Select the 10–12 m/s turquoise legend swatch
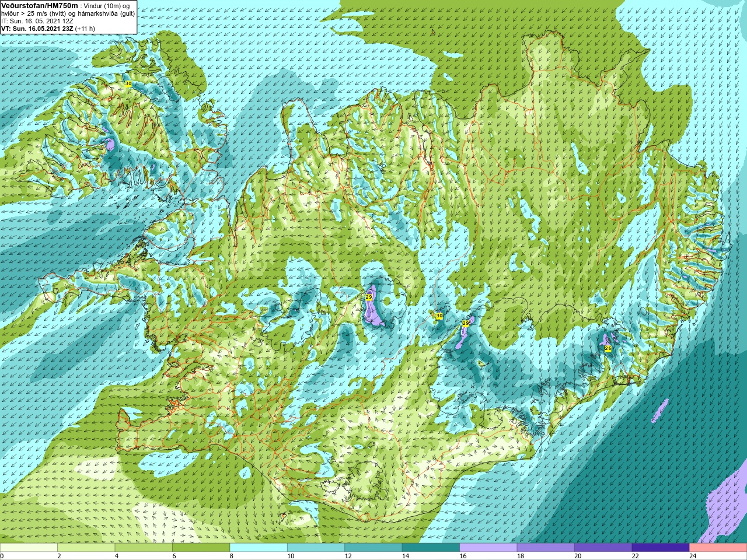747x560 pixels. point(316,548)
